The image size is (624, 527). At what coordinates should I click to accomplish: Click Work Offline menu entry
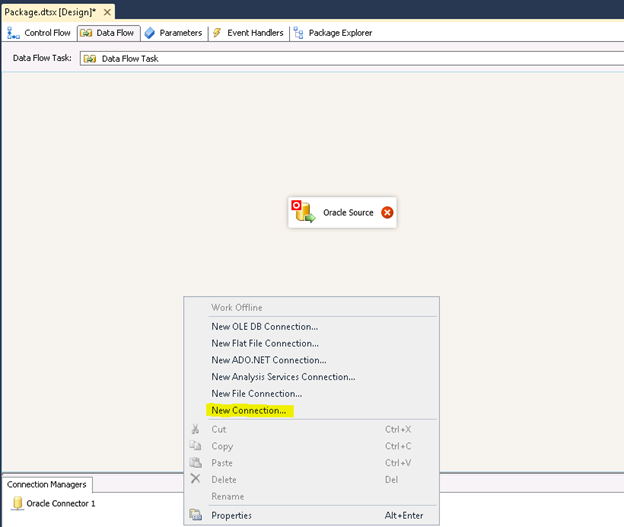click(x=312, y=307)
